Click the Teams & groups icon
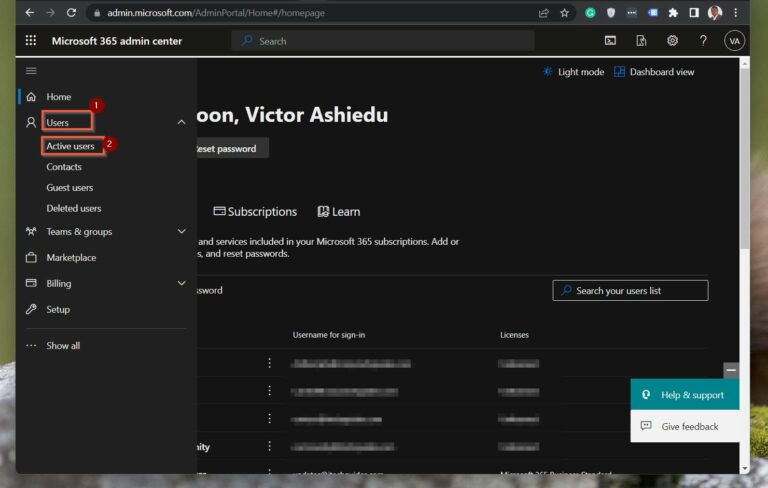The width and height of the screenshot is (768, 488). (31, 231)
